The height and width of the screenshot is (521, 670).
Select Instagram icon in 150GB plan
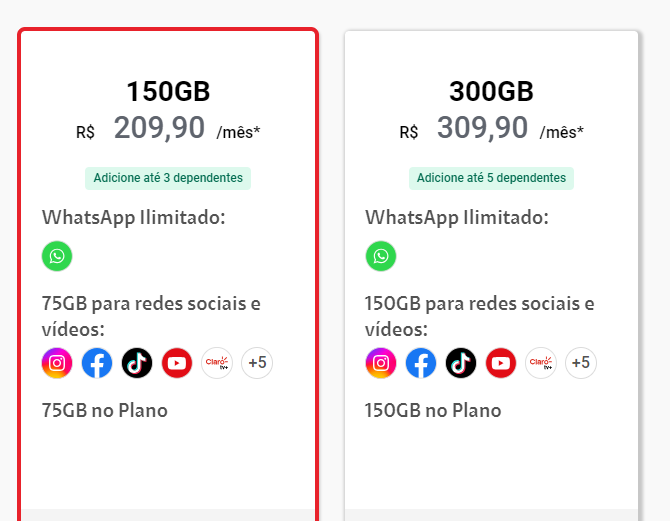tap(57, 363)
